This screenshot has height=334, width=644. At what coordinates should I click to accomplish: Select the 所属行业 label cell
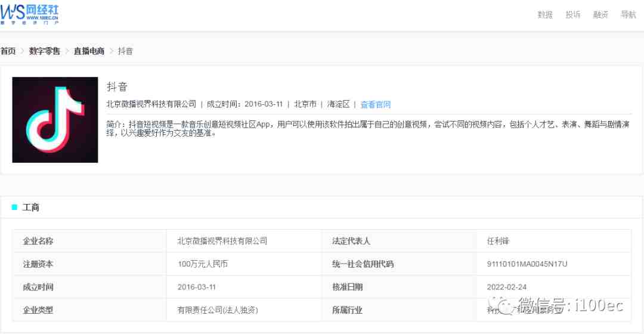399,310
